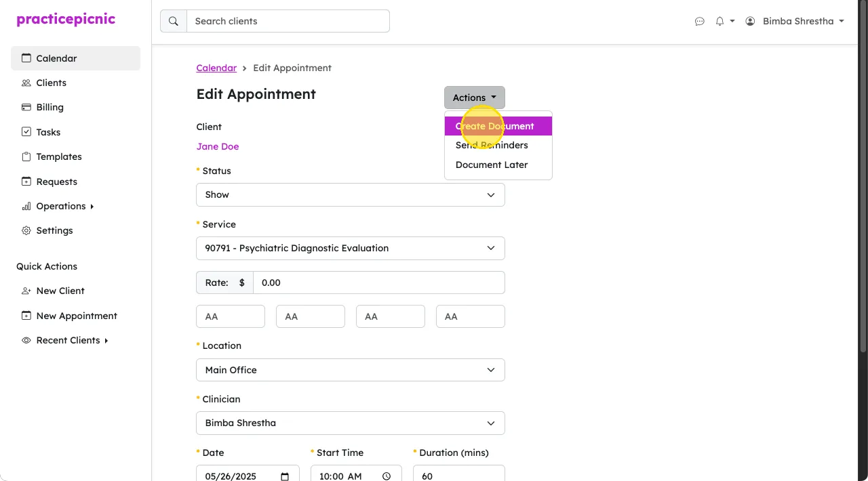The height and width of the screenshot is (481, 868).
Task: Click the second AA modifier field
Action: point(311,316)
